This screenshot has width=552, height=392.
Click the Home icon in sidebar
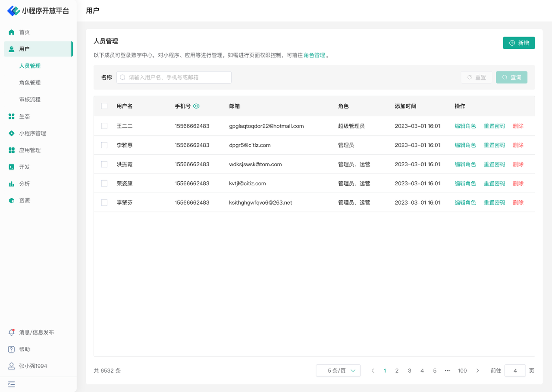tap(12, 32)
